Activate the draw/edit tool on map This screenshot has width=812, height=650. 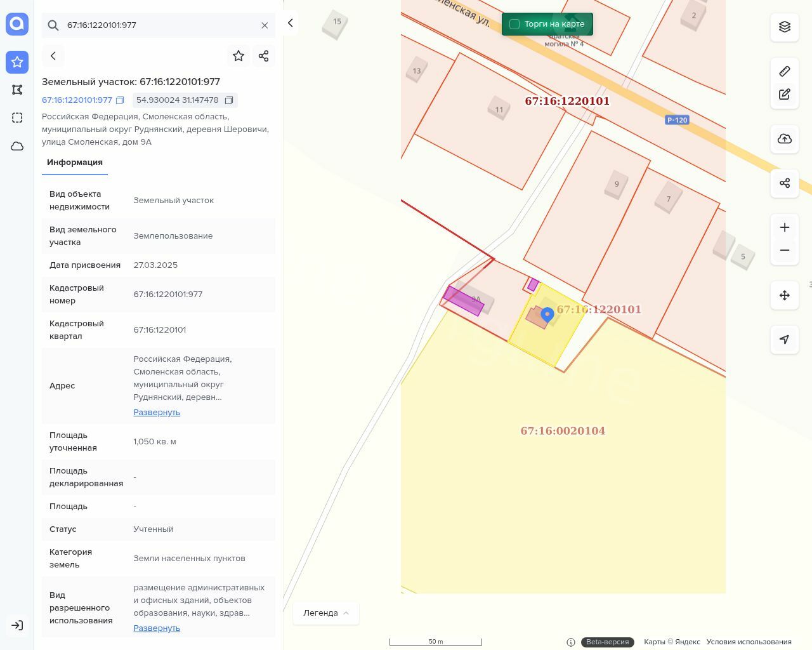click(784, 95)
